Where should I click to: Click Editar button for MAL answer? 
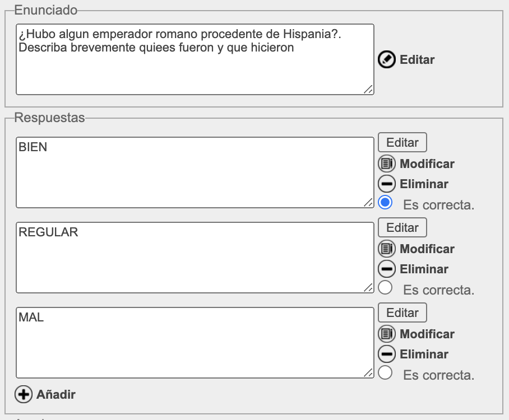click(402, 312)
